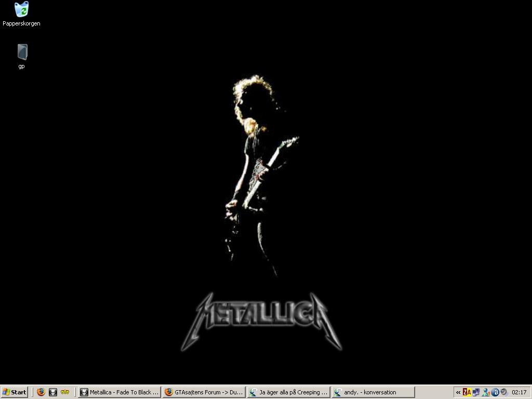532x399 pixels.
Task: Launch Firefox from the Quick Launch bar
Action: [41, 392]
